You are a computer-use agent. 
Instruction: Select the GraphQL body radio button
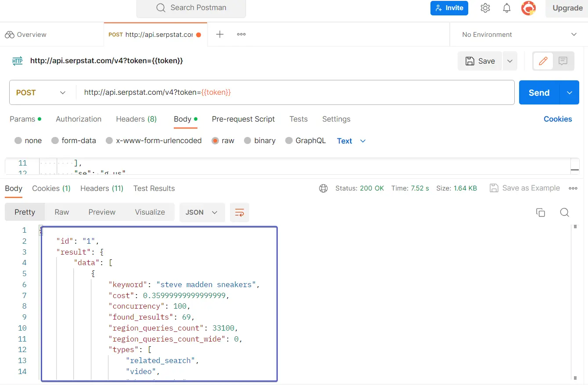pyautogui.click(x=289, y=140)
